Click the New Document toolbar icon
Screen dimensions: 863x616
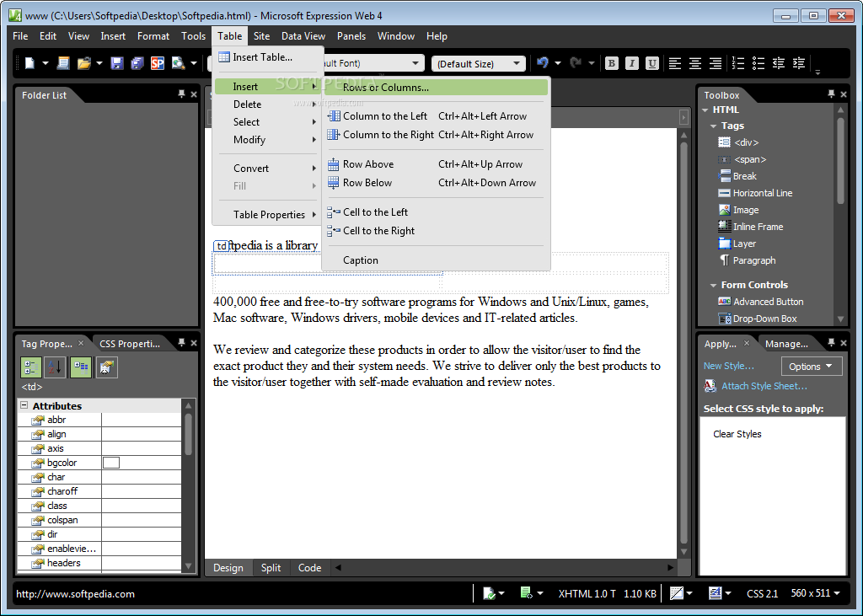tap(29, 63)
